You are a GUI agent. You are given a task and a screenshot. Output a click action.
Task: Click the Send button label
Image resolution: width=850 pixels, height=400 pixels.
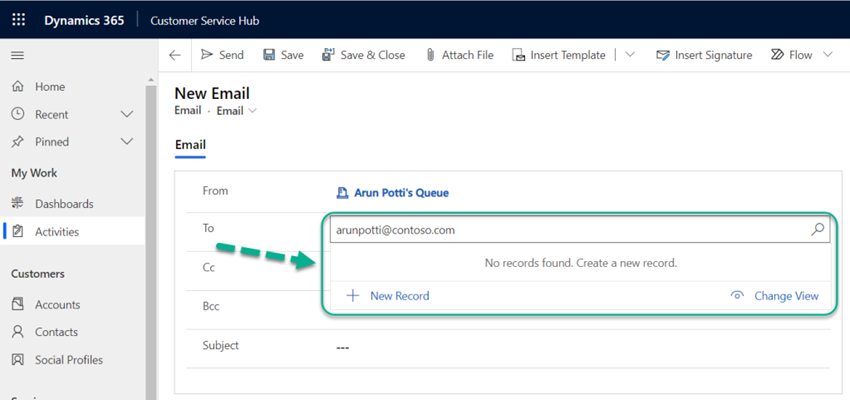coord(231,55)
